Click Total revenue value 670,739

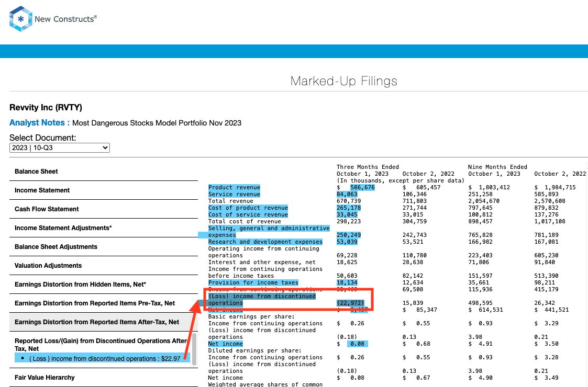(x=349, y=201)
